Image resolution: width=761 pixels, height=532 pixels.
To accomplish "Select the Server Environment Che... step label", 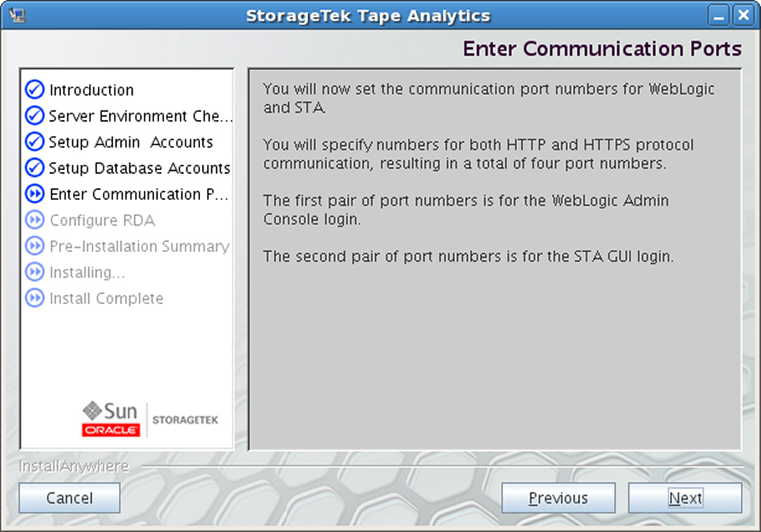I will [140, 117].
